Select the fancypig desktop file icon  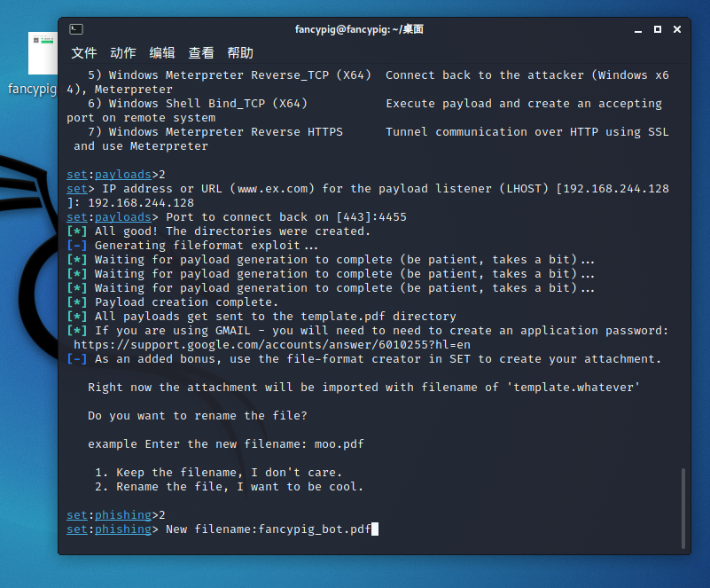click(x=43, y=53)
